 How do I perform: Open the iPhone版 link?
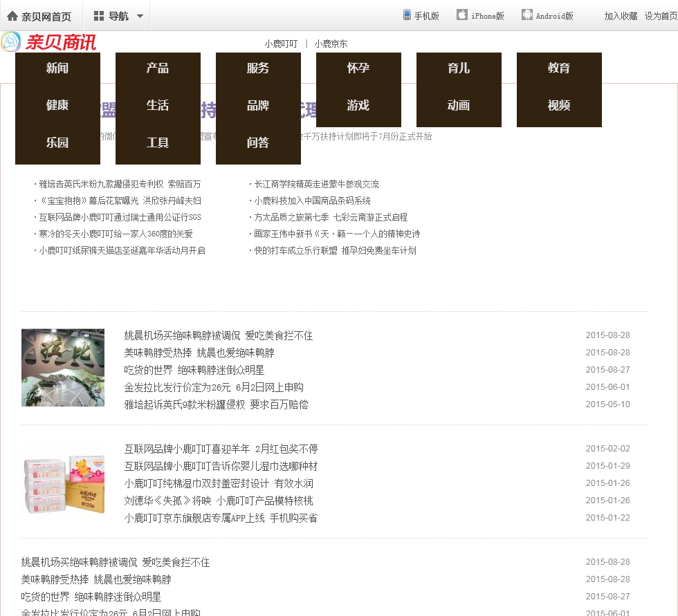click(487, 17)
